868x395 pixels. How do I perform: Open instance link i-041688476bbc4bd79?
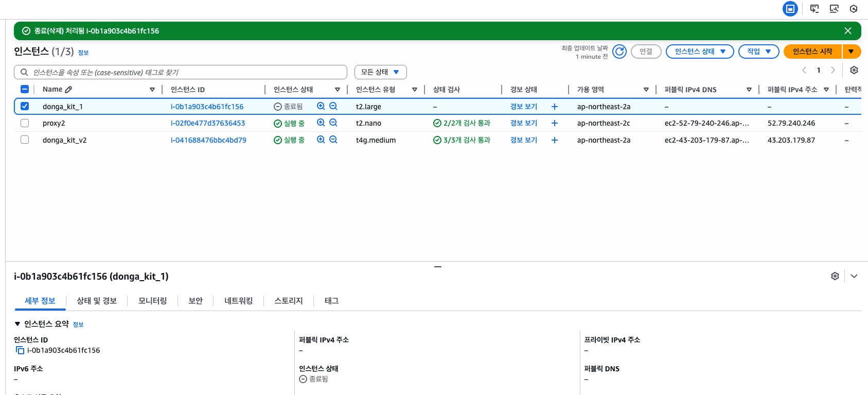pyautogui.click(x=208, y=140)
